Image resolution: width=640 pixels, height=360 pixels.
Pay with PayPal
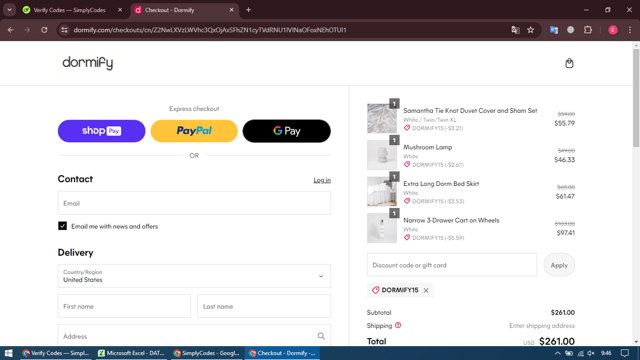tap(194, 131)
